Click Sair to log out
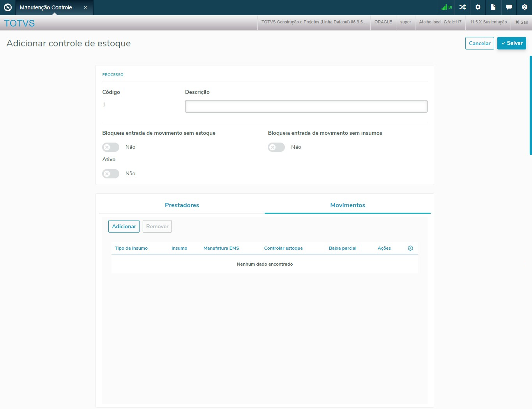This screenshot has width=532, height=409. pos(521,22)
